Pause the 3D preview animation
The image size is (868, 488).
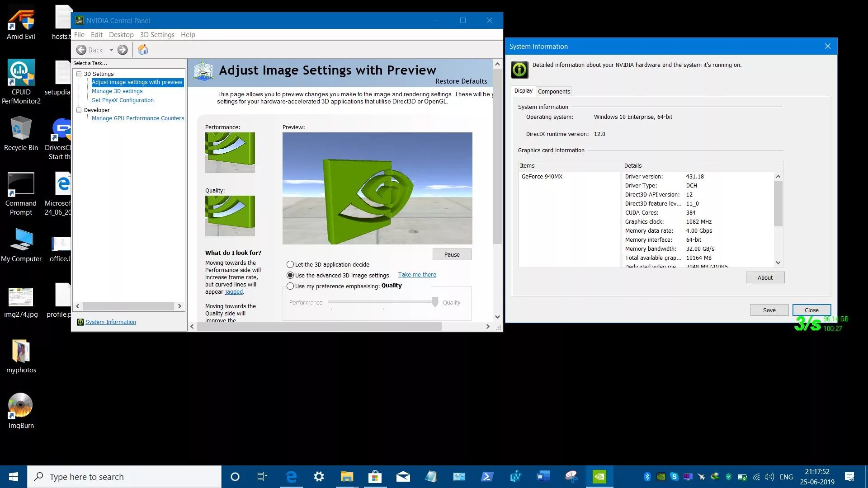point(452,254)
